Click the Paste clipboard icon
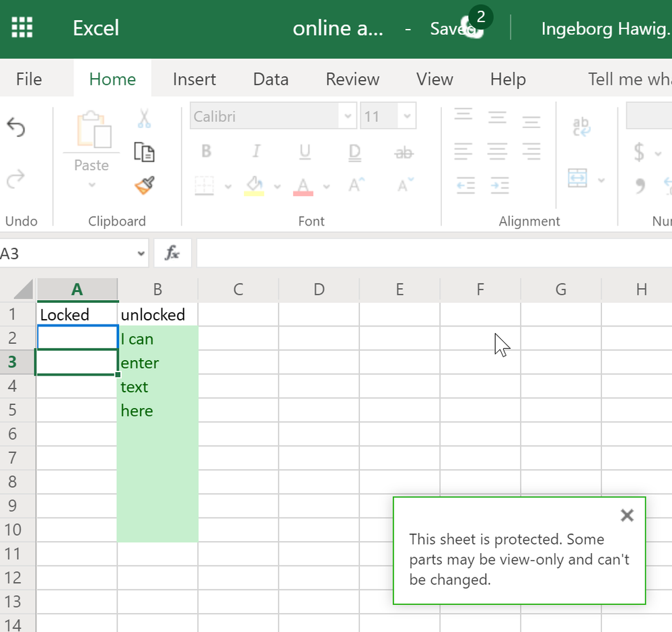The height and width of the screenshot is (632, 672). point(94,129)
